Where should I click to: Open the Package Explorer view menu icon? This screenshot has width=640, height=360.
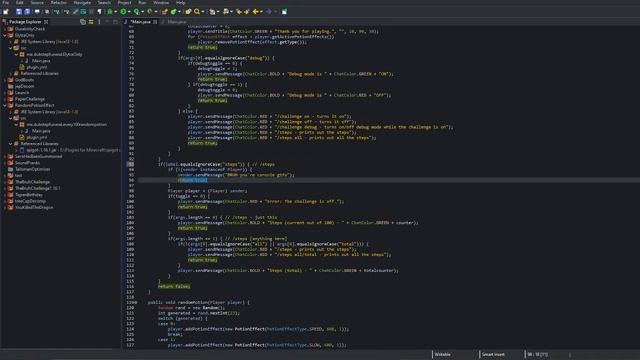(x=99, y=22)
